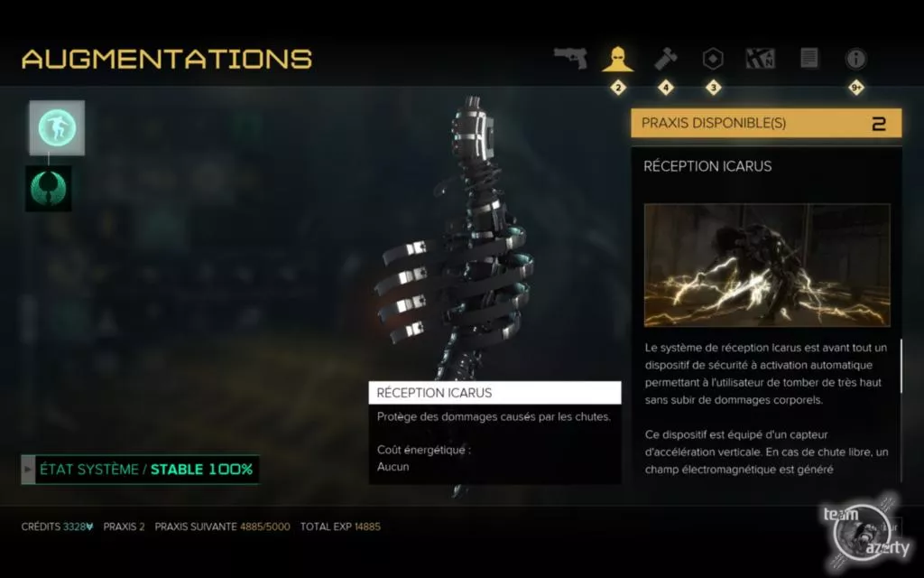Open the hexagon tab icon
The image size is (924, 578).
click(x=713, y=59)
